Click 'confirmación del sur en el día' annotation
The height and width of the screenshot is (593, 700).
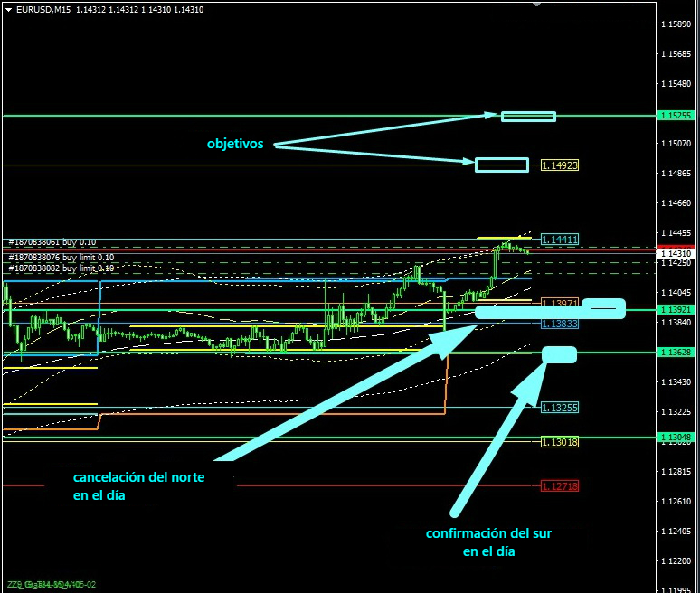coord(488,541)
